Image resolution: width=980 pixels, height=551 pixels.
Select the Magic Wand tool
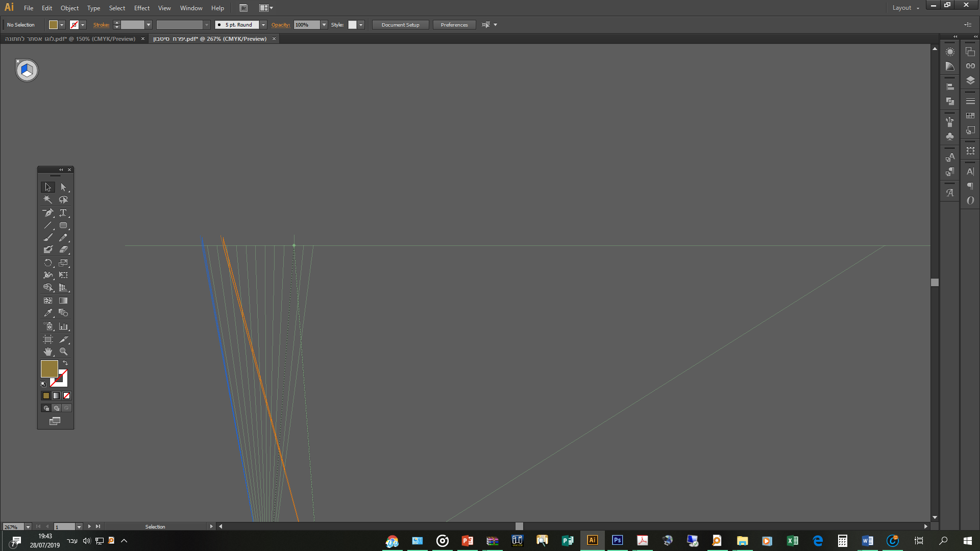[x=48, y=200]
